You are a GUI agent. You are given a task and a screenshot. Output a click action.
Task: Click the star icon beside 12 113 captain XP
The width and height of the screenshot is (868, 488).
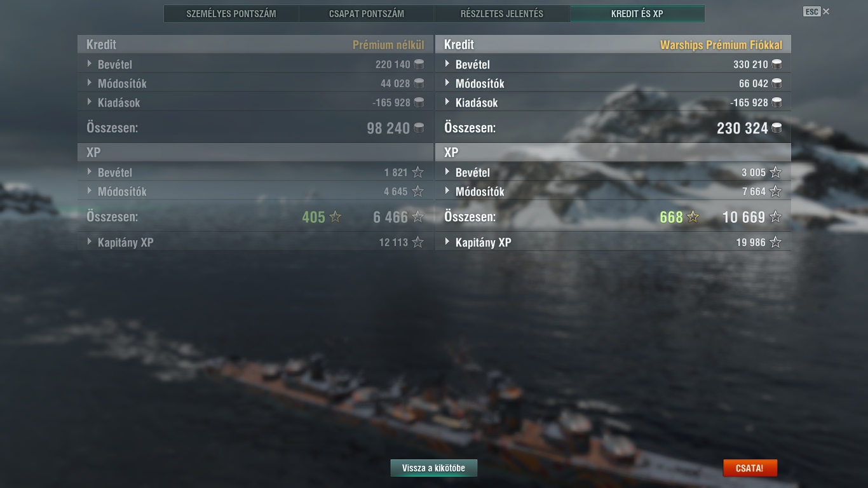coord(417,242)
